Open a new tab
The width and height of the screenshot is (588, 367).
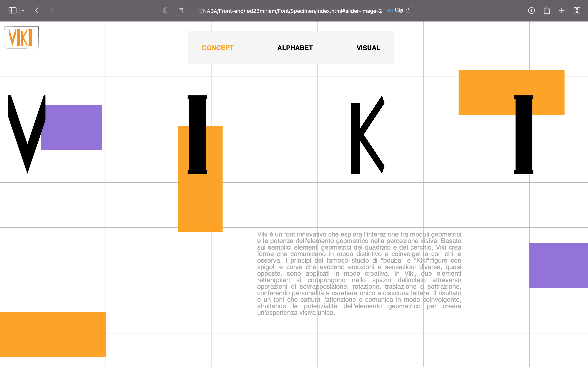coord(562,10)
